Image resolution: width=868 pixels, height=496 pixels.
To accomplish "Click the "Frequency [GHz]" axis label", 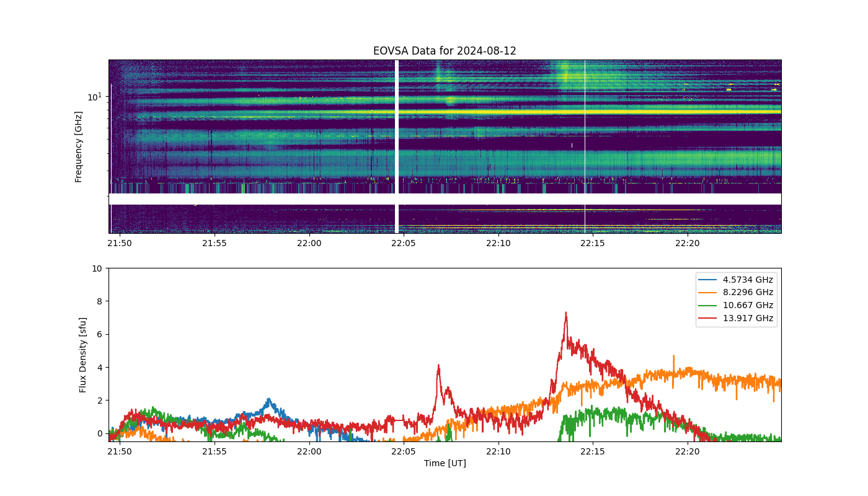I will point(79,147).
